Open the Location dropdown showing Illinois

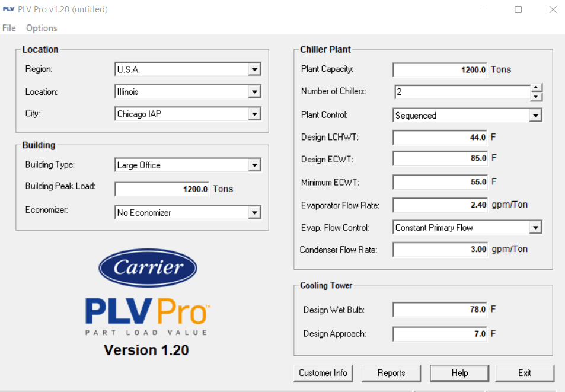click(x=254, y=91)
